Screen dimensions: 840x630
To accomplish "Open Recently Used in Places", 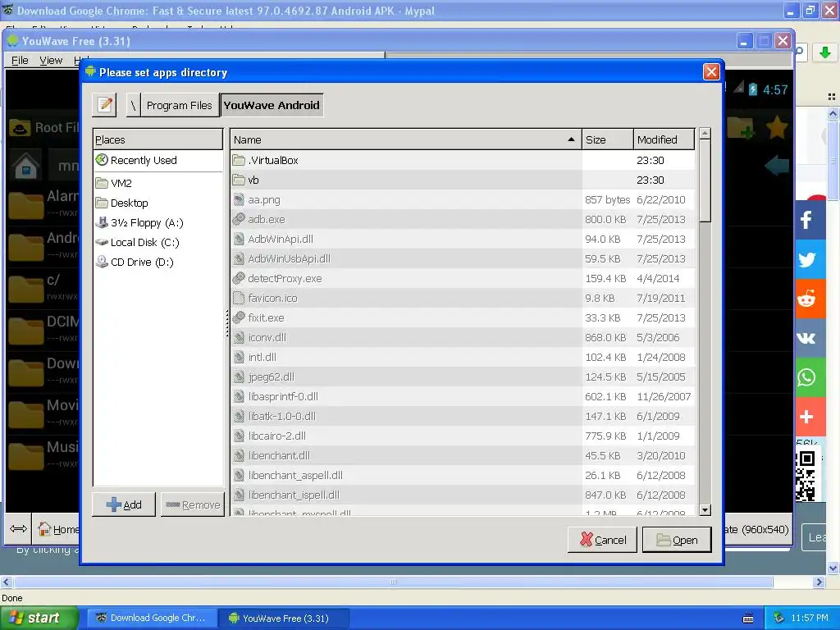I will (x=157, y=160).
